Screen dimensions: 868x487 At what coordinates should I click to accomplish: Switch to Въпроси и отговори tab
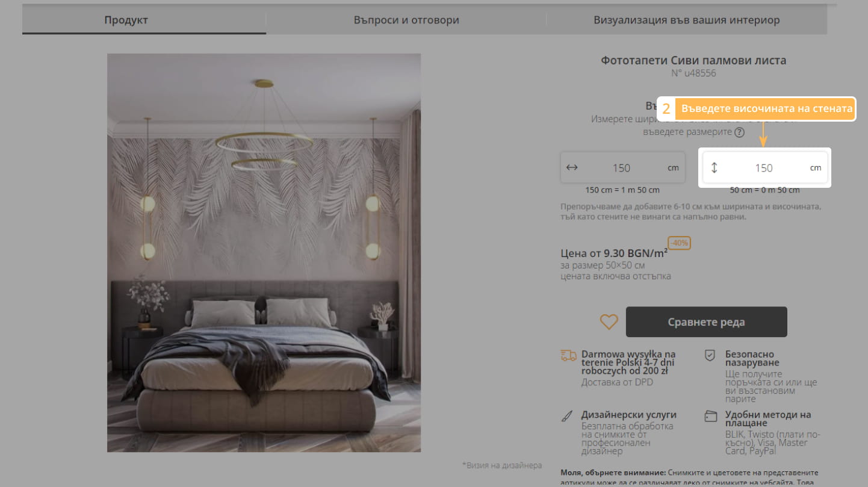406,20
